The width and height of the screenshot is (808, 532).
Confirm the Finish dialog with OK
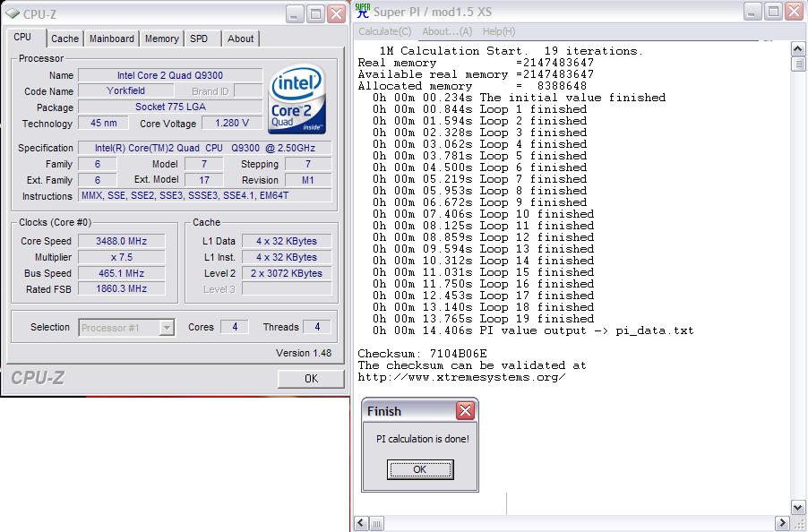(x=420, y=469)
